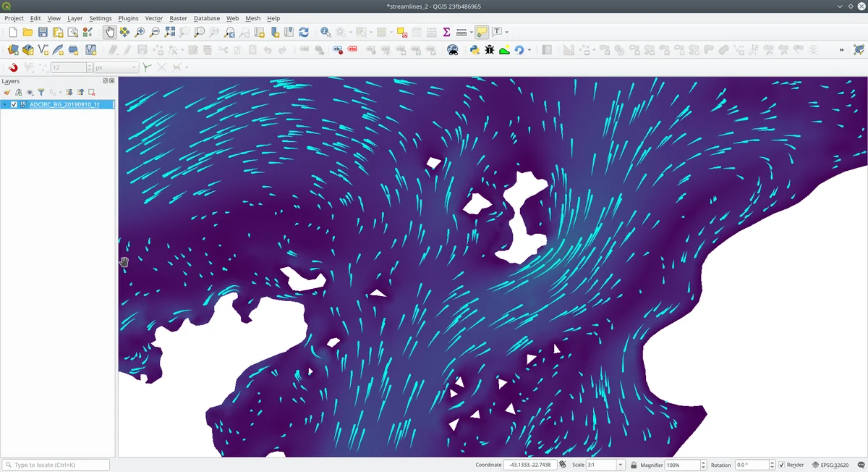Screen dimensions: 868x472
Task: Click the Coordinate field in status bar
Action: coord(529,465)
